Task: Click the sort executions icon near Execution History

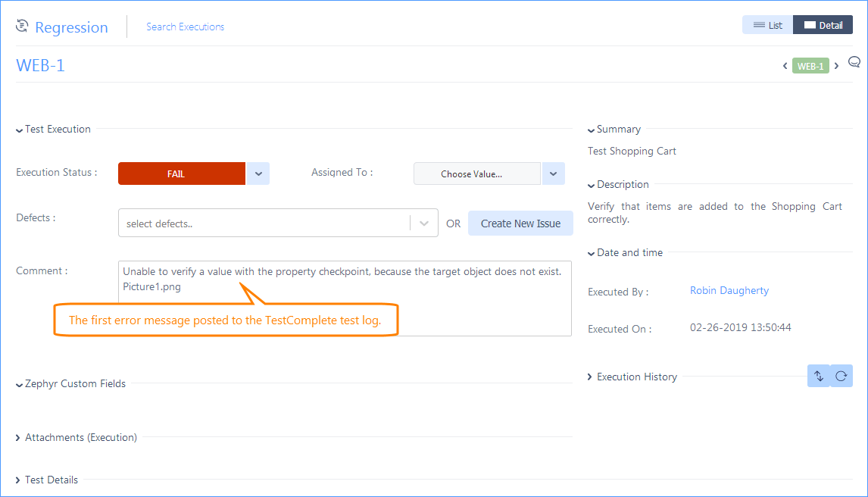Action: (x=819, y=376)
